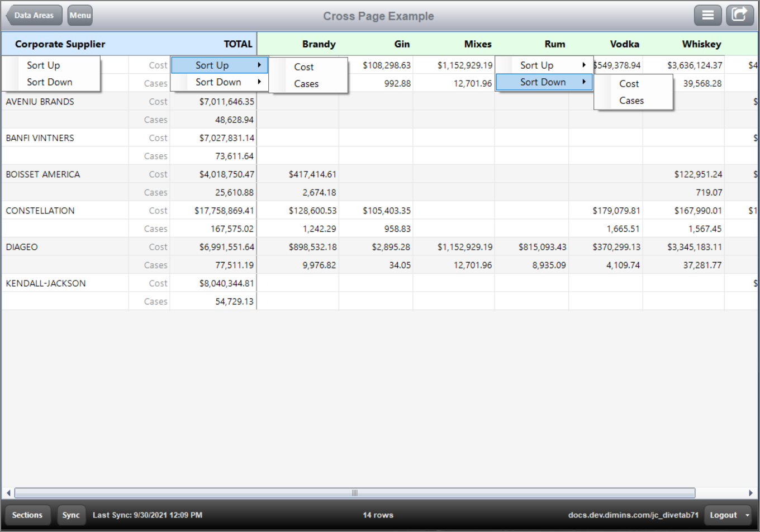Choose Cases from Rum sort submenu
The width and height of the screenshot is (760, 532).
[x=631, y=101]
